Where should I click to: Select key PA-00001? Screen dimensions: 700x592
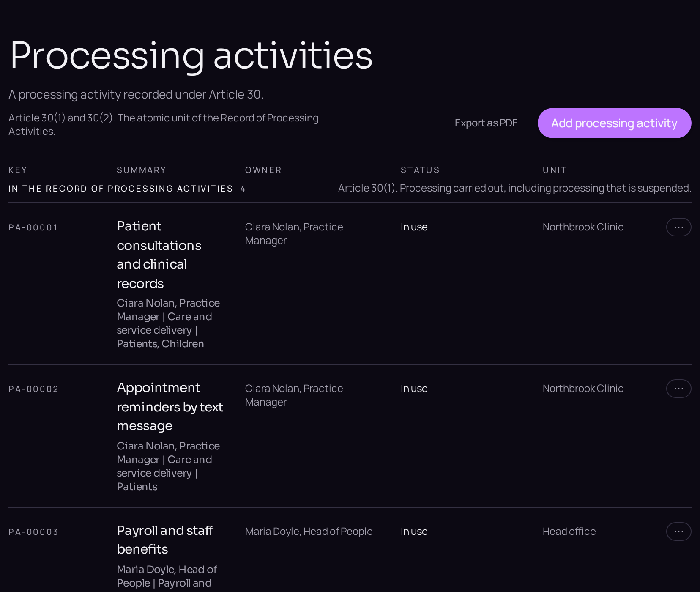coord(33,227)
